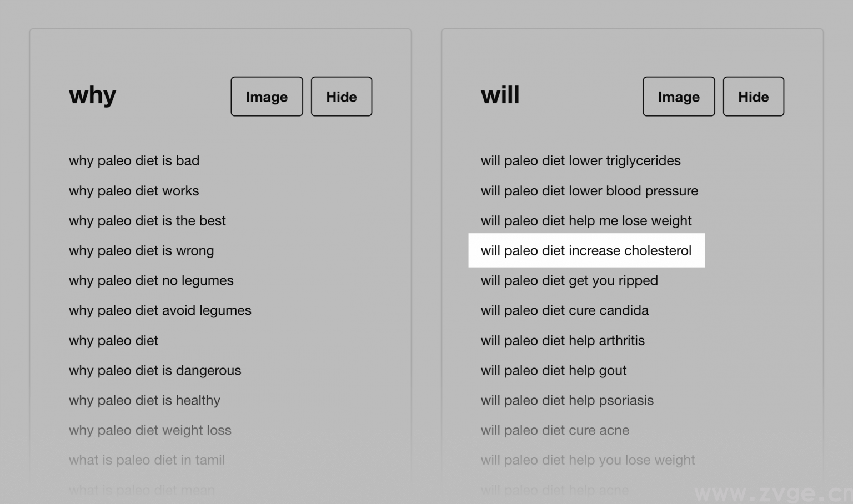Select 'will paleo diet get you ripped'
853x504 pixels.
pos(569,281)
